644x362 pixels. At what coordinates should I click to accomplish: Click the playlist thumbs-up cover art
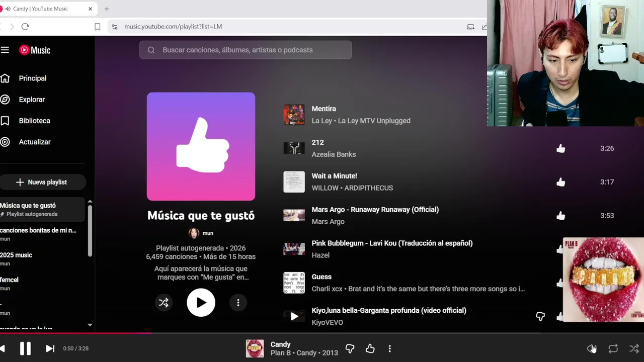[x=201, y=146]
